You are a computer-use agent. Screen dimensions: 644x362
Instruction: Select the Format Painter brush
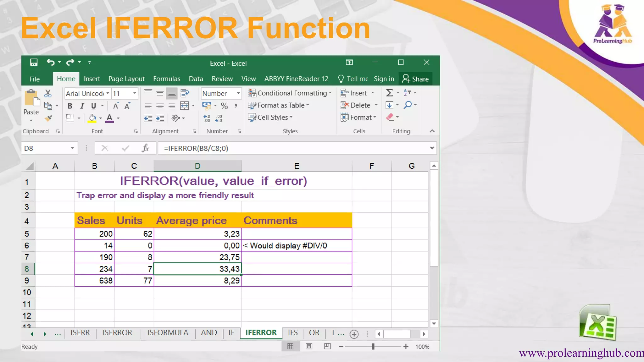[x=48, y=118]
